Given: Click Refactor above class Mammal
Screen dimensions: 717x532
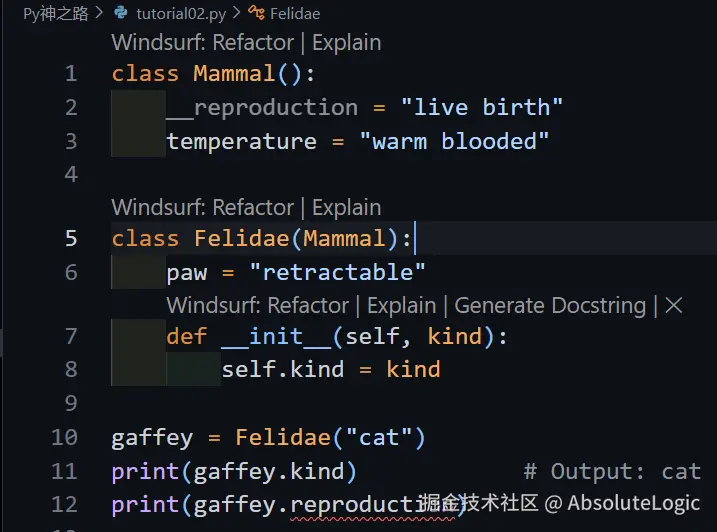Looking at the screenshot, I should coord(253,43).
